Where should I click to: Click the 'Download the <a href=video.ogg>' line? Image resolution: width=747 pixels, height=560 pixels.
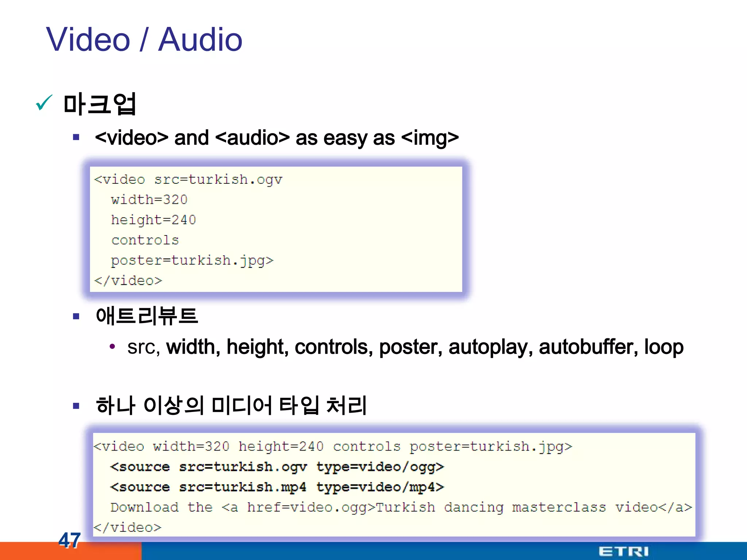tap(401, 507)
